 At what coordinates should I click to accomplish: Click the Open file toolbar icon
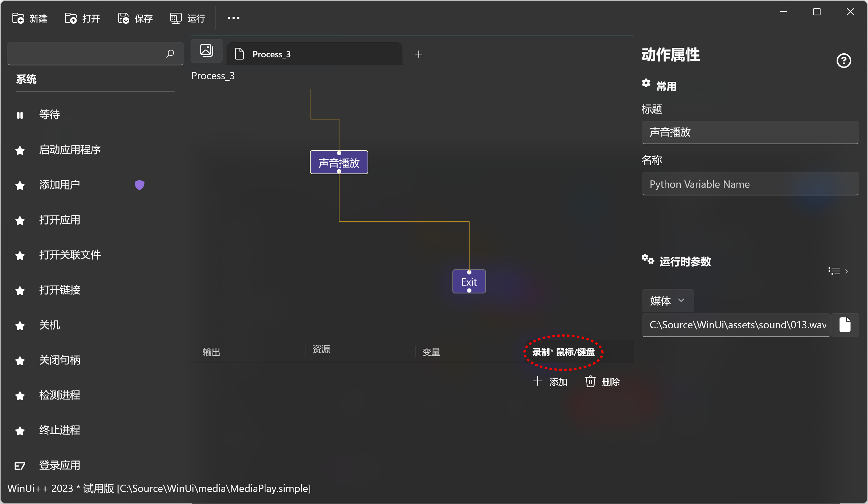coord(71,18)
